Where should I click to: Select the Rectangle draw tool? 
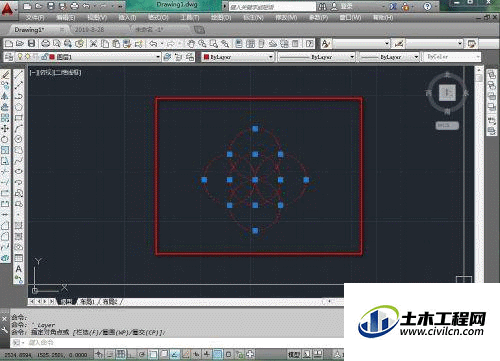click(x=19, y=118)
